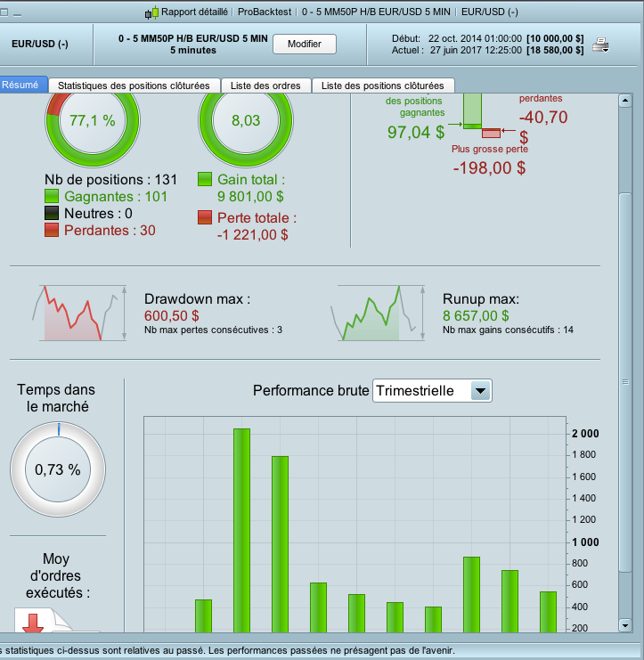Click 'Nb de positions : 131' text

(x=110, y=180)
